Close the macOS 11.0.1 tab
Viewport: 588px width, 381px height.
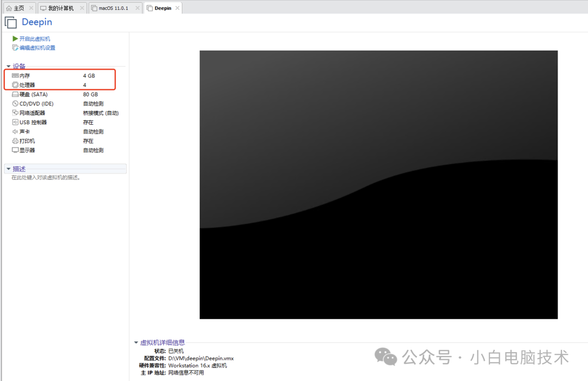tap(138, 8)
